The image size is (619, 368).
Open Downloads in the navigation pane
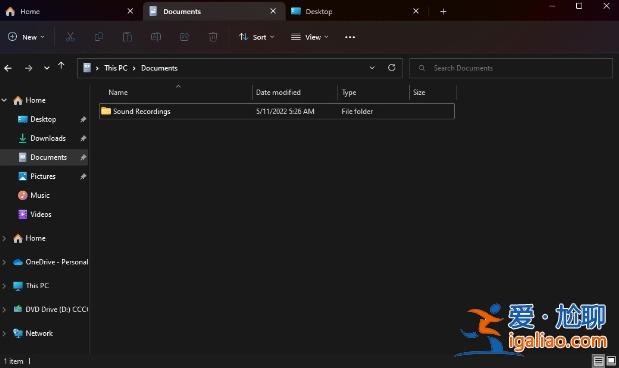tap(48, 138)
